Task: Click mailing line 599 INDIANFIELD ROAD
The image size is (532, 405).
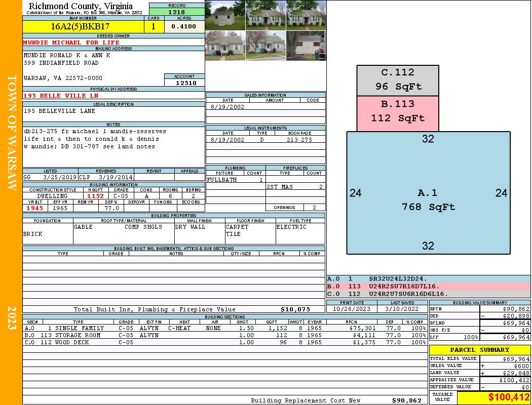Action: pos(61,63)
